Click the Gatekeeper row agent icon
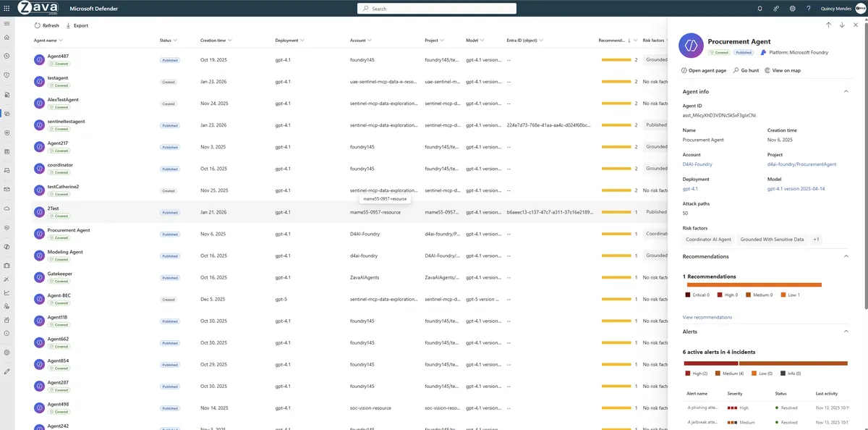Viewport: 868px width, 430px height. click(39, 277)
